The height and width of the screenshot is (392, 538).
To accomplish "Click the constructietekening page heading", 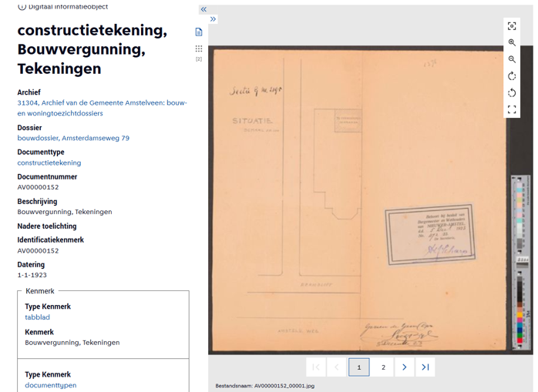I will click(x=92, y=49).
